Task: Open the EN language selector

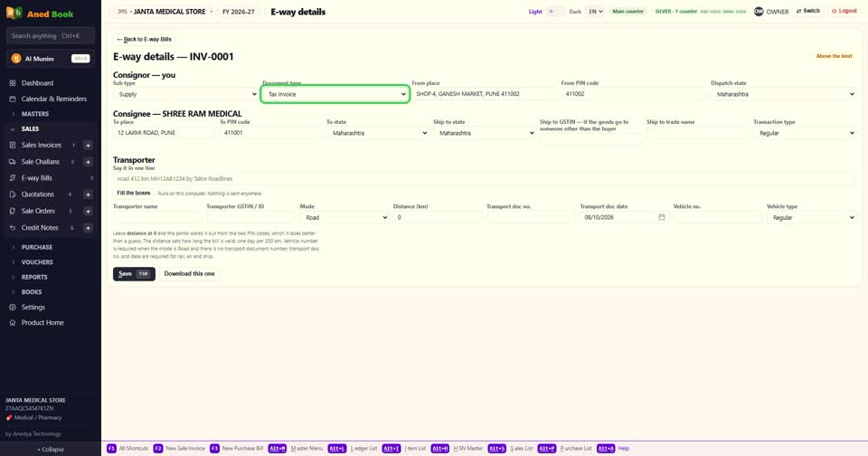Action: click(x=596, y=11)
